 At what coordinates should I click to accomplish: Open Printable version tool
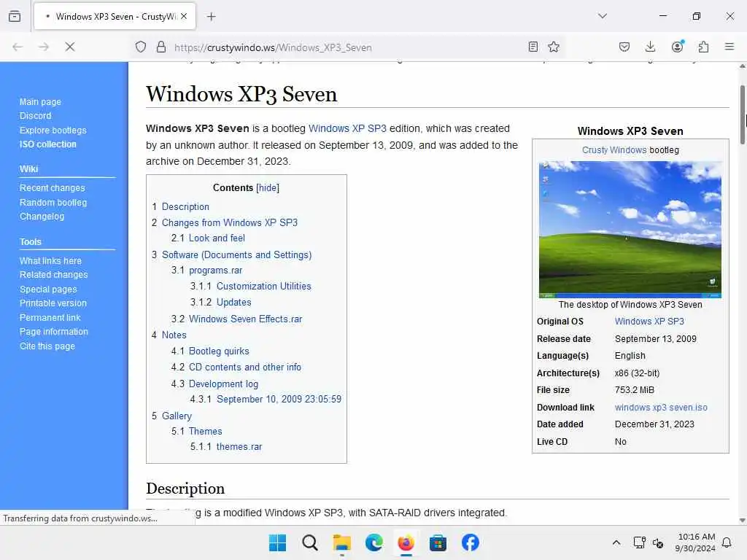(53, 303)
